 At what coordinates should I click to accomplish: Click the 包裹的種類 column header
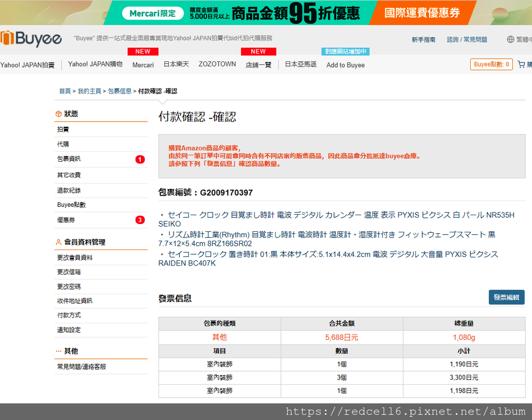220,323
